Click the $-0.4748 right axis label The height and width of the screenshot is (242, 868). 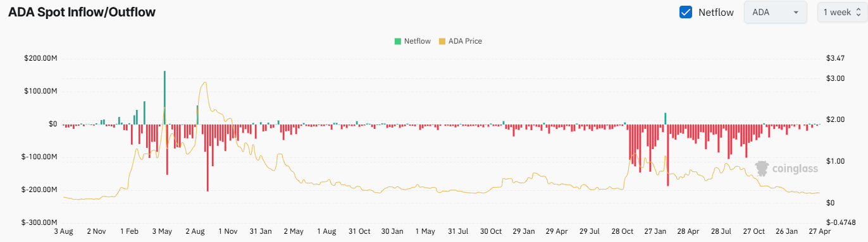click(841, 223)
